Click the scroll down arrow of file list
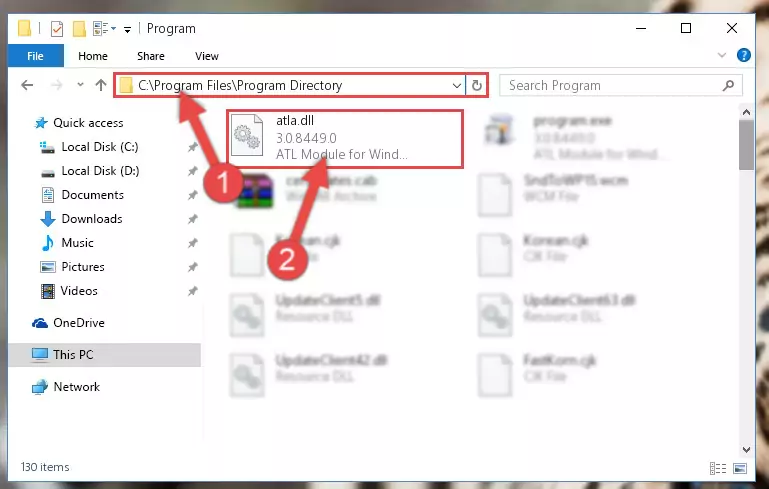This screenshot has height=489, width=769. click(x=746, y=449)
